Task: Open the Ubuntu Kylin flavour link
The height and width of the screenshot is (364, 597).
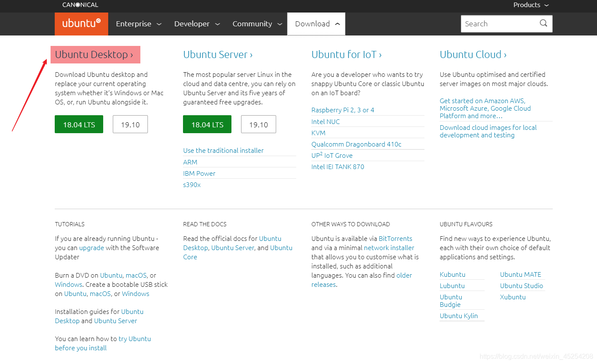Action: pyautogui.click(x=459, y=316)
